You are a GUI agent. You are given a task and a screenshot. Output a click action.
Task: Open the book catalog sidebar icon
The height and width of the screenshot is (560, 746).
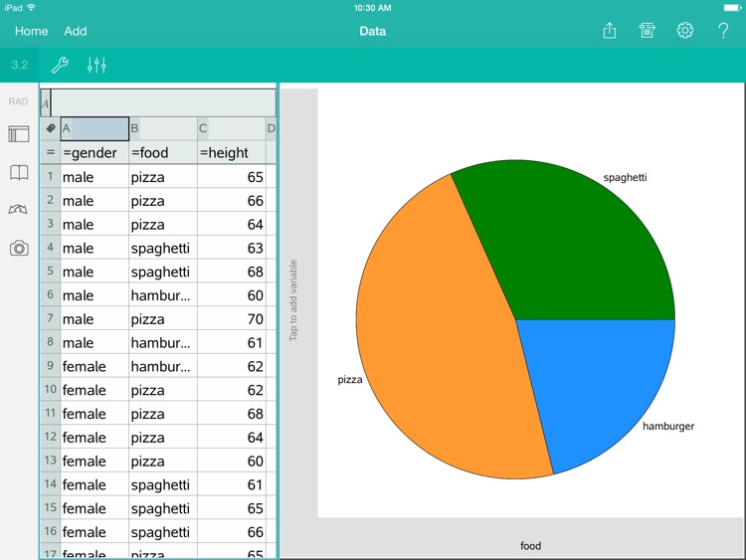[x=19, y=172]
